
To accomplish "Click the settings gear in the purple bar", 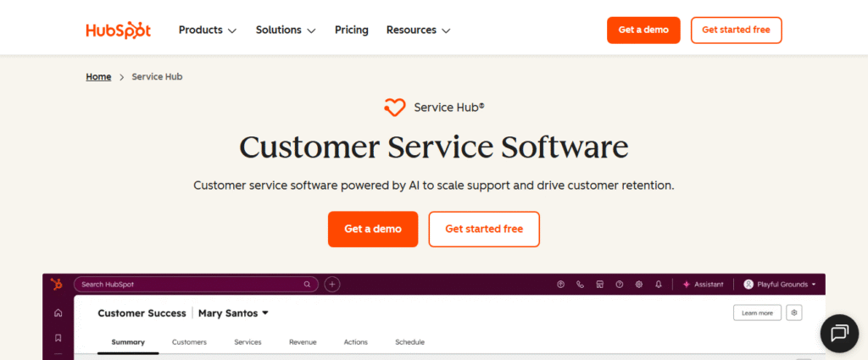I will click(x=639, y=285).
